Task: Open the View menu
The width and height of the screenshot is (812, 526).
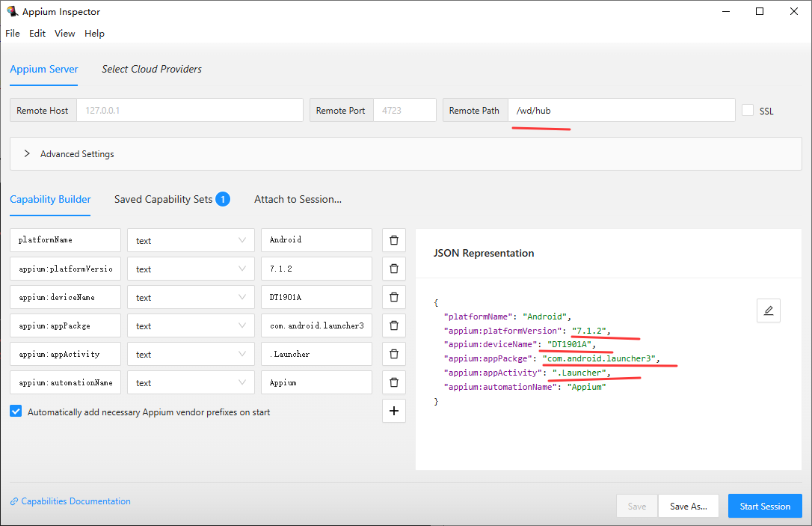Action: pyautogui.click(x=65, y=33)
